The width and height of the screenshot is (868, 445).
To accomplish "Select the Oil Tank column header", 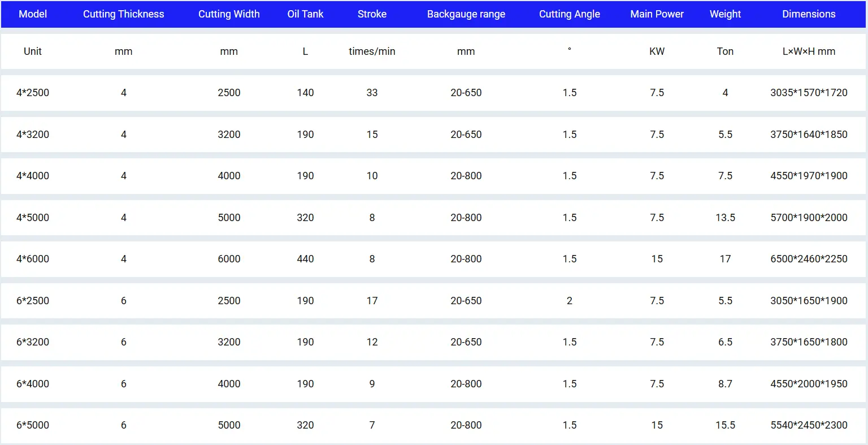I will 305,14.
